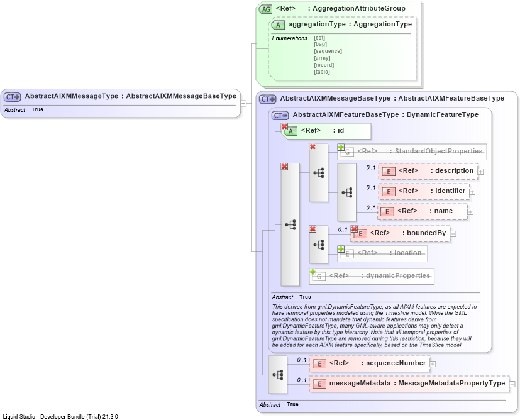Click the CT icon of AbstractAIXMMessageBaseType
The image size is (520, 420).
point(268,99)
